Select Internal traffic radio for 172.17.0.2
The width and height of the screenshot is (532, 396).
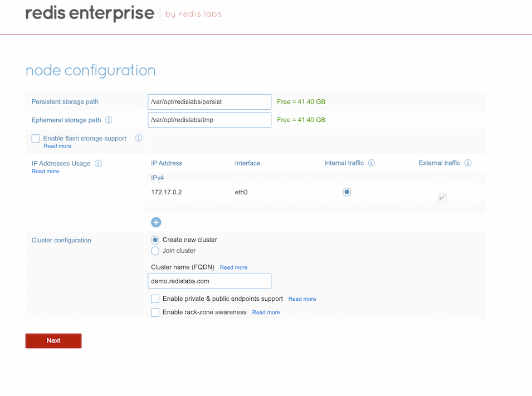pos(346,192)
